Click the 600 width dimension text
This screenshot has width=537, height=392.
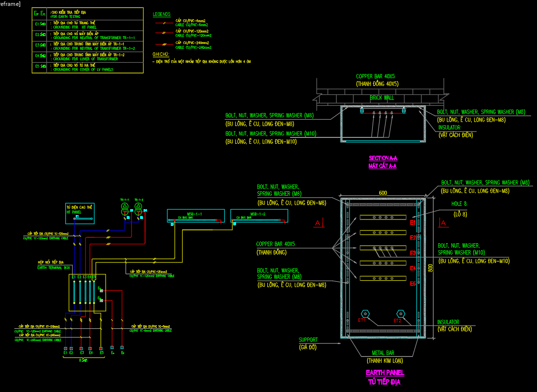[x=383, y=192]
